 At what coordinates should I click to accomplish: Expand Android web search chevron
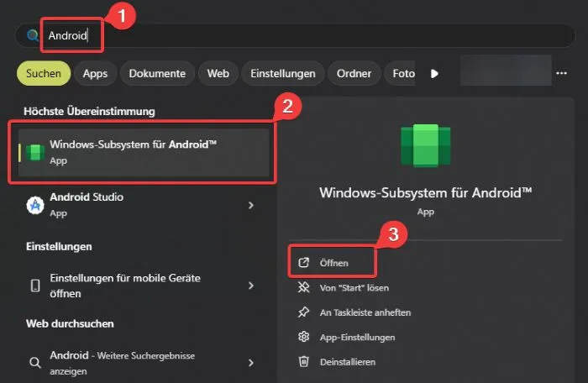[251, 363]
